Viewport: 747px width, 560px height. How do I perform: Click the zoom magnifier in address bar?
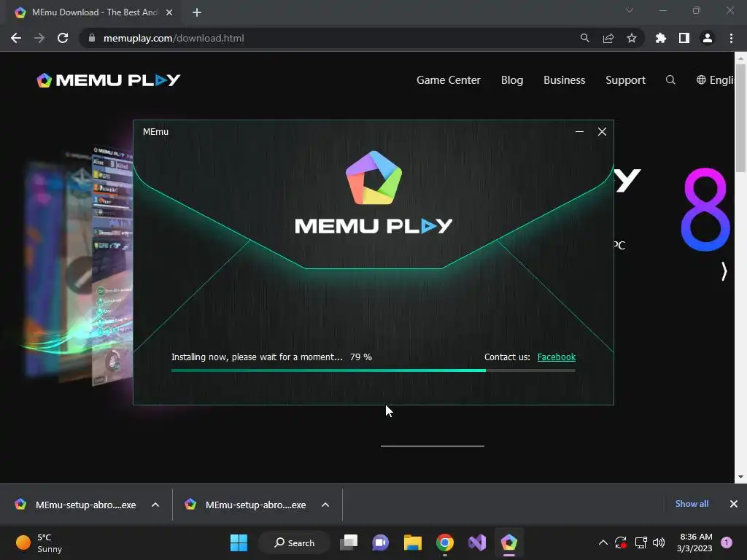584,38
